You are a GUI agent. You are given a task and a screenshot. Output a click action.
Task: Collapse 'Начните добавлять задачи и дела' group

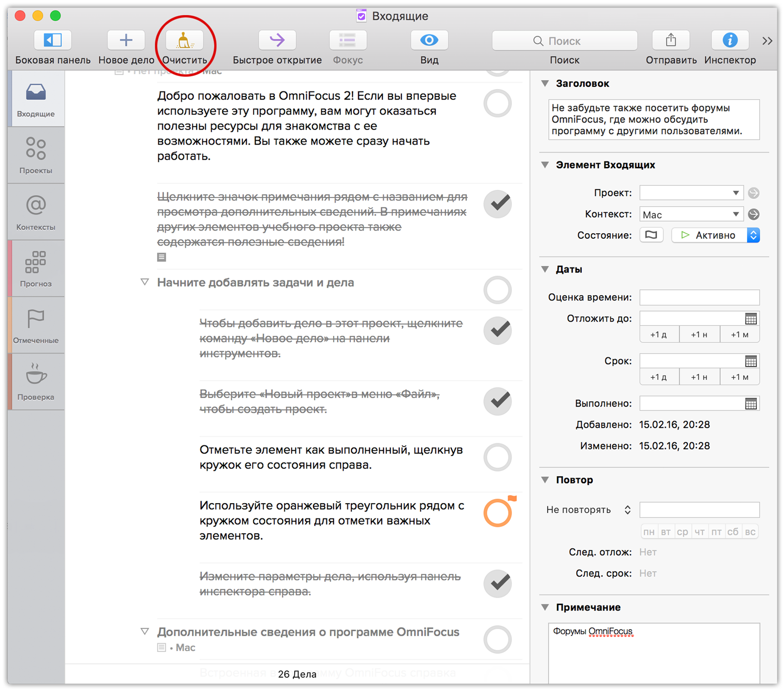click(145, 282)
